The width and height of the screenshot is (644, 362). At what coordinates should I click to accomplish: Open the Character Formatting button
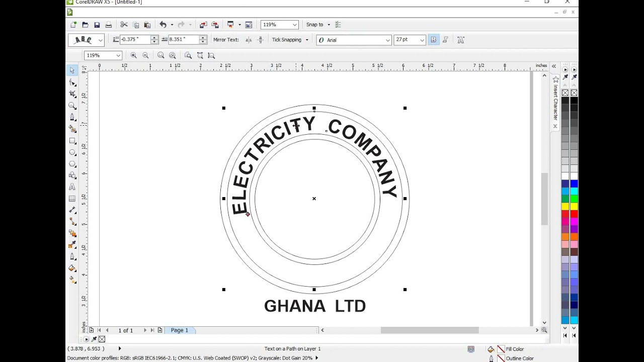[461, 40]
